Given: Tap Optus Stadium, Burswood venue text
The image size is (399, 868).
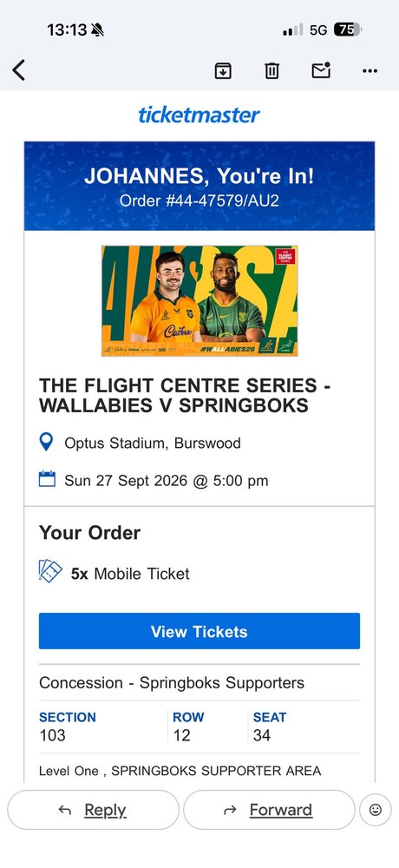Looking at the screenshot, I should [x=153, y=444].
